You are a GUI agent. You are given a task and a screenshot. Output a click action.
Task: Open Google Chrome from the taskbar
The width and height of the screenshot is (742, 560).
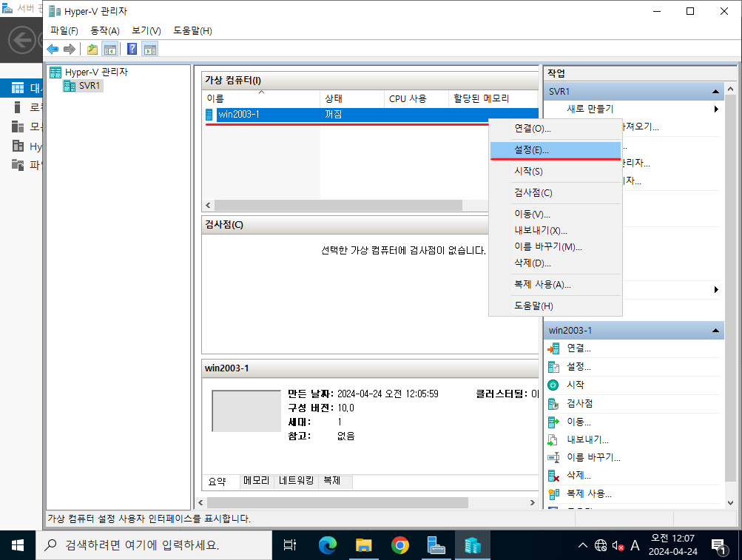[400, 545]
